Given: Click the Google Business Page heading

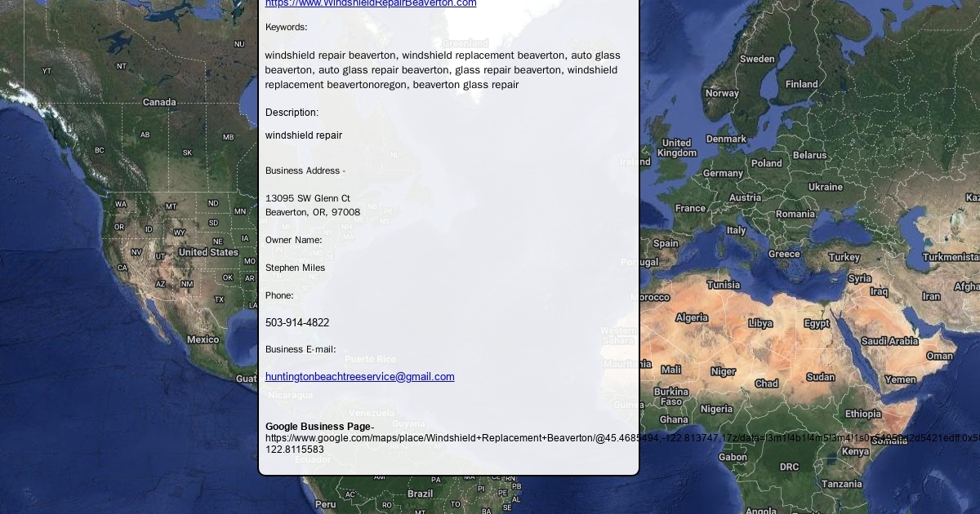Looking at the screenshot, I should pyautogui.click(x=318, y=427).
